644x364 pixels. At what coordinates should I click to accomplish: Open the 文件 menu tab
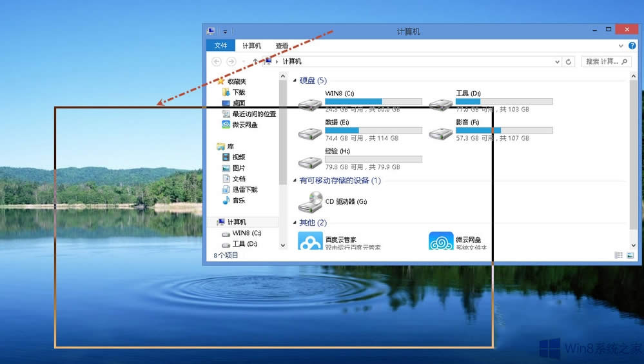click(221, 46)
